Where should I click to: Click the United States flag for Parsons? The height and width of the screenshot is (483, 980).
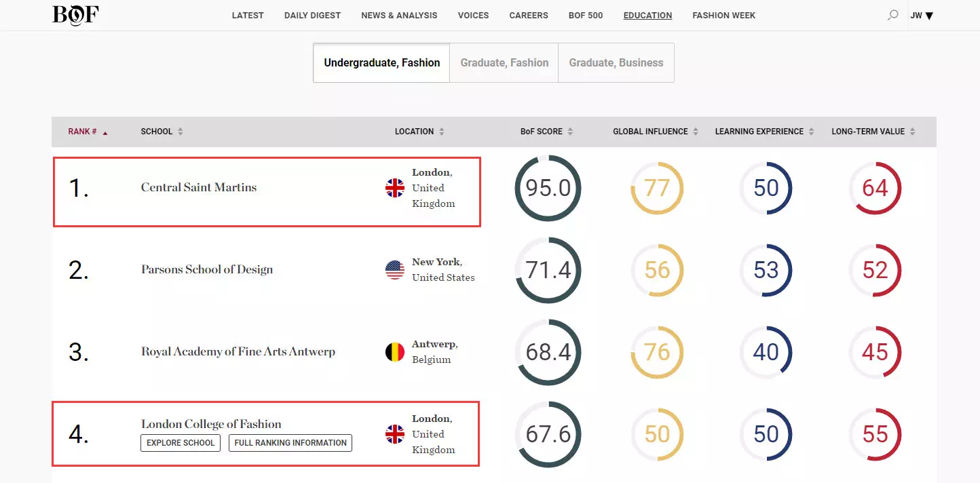coord(395,270)
